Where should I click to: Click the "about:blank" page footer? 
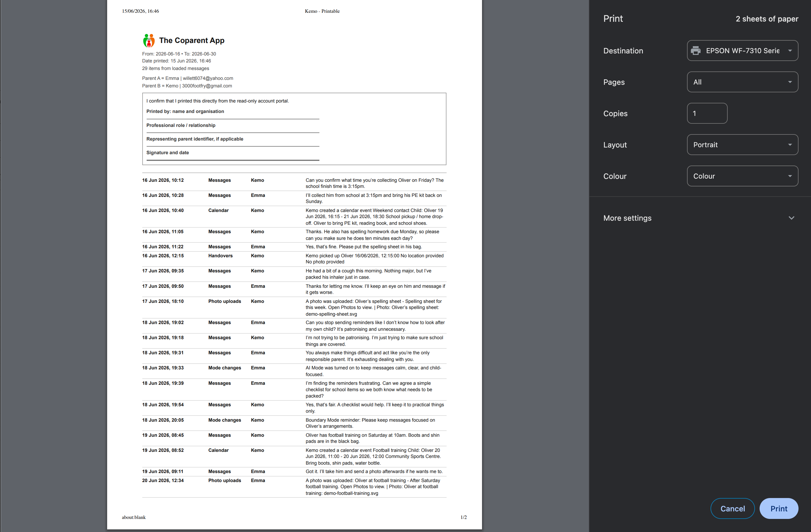(134, 517)
